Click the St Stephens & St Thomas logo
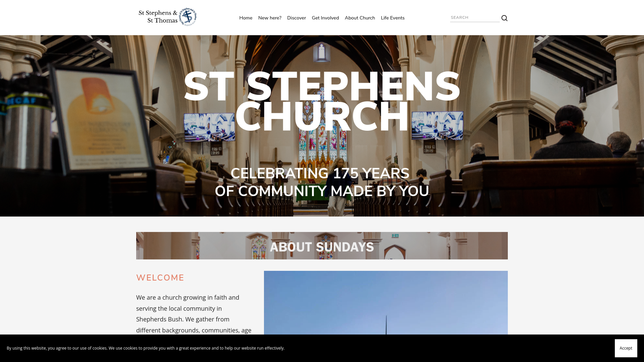Image resolution: width=644 pixels, height=362 pixels. click(167, 17)
